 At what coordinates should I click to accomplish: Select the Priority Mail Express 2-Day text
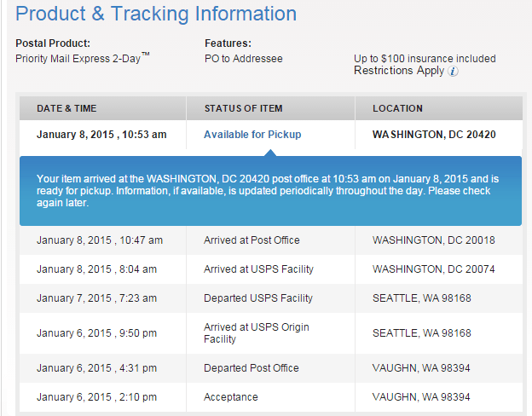(x=83, y=58)
